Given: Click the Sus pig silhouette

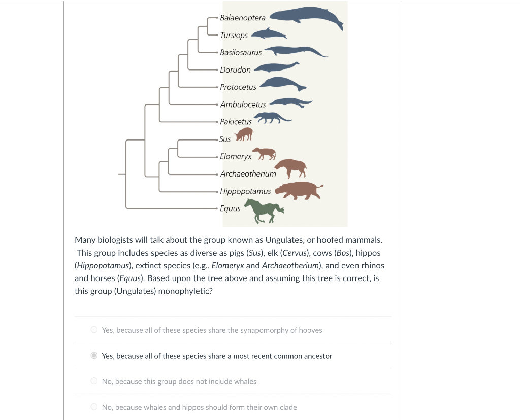Looking at the screenshot, I should point(244,133).
